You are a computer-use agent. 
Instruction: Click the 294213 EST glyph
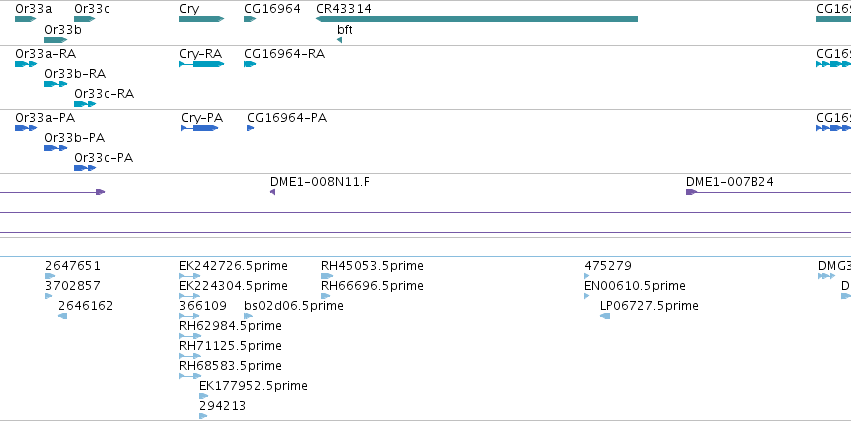click(203, 417)
